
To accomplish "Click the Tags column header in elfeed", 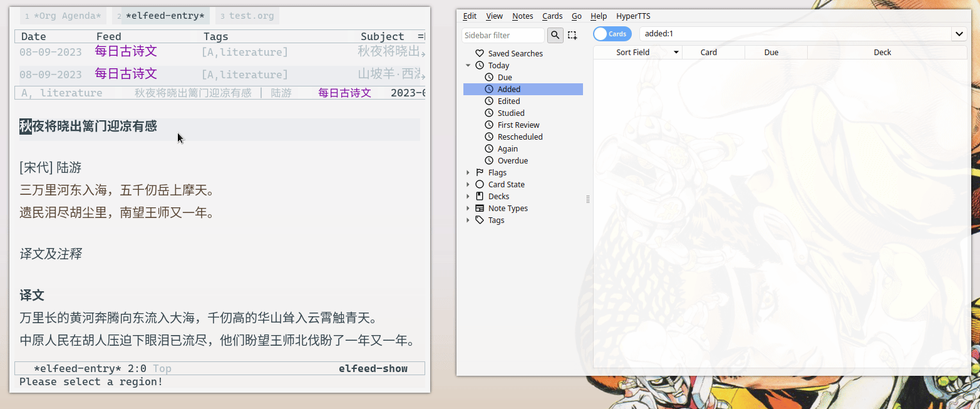I will [216, 36].
